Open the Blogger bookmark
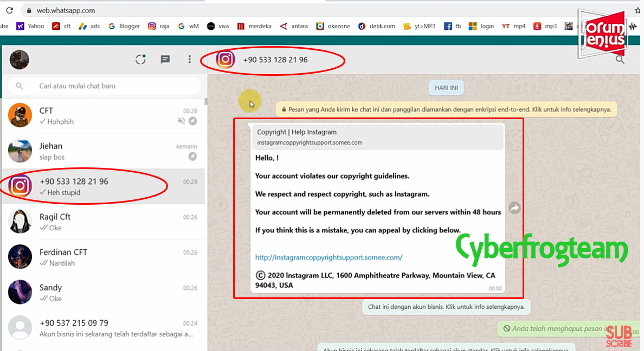This screenshot has width=644, height=351. pyautogui.click(x=124, y=27)
